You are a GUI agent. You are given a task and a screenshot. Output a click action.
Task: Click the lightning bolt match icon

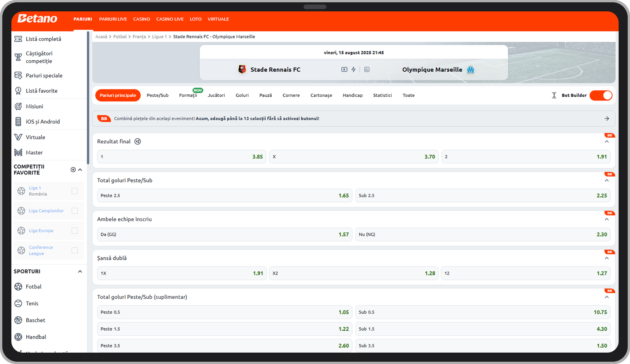(x=354, y=69)
